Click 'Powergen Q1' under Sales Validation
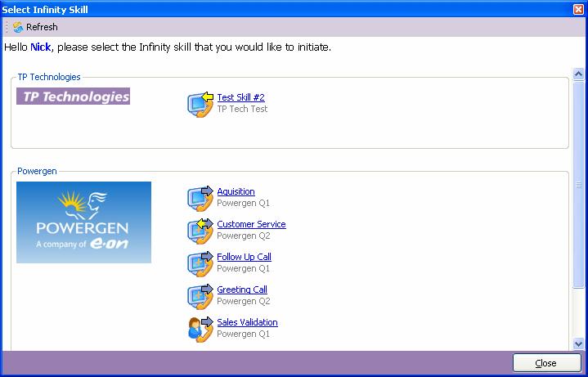This screenshot has height=377, width=588. coord(244,334)
